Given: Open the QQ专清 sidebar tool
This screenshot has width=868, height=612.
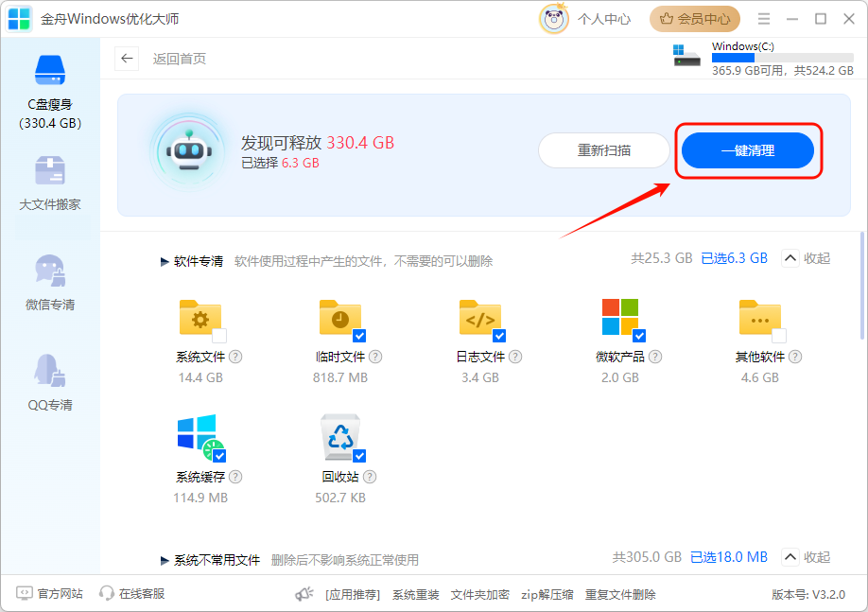Looking at the screenshot, I should pyautogui.click(x=50, y=383).
